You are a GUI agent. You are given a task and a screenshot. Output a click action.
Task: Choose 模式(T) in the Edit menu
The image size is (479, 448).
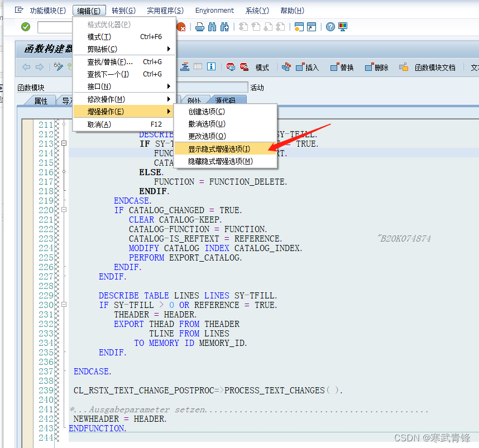pos(124,37)
